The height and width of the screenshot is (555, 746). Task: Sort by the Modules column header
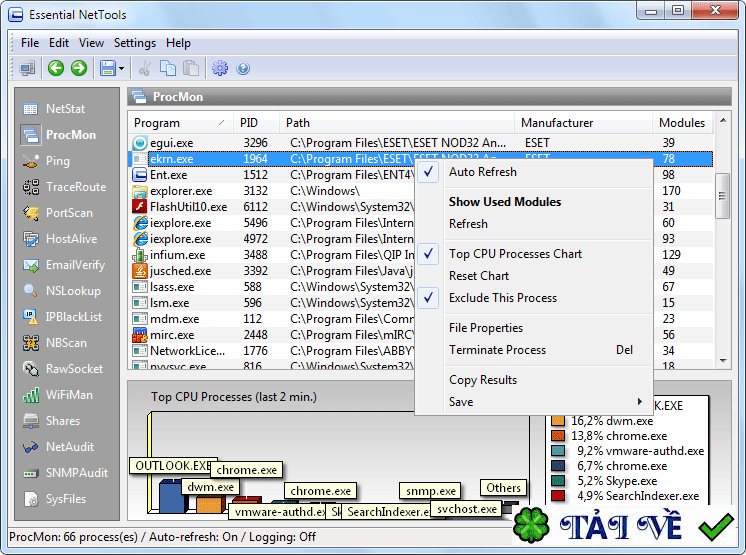pyautogui.click(x=683, y=123)
